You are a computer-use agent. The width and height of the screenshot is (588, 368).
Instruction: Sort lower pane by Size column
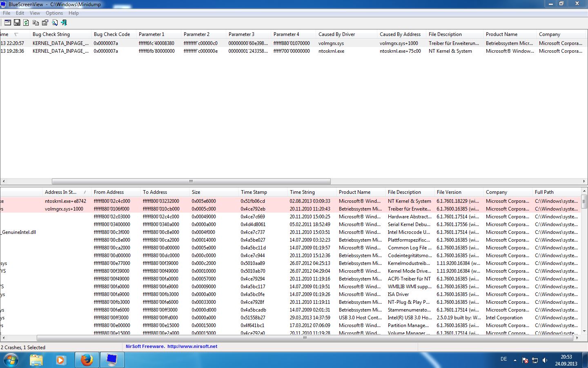pyautogui.click(x=214, y=192)
